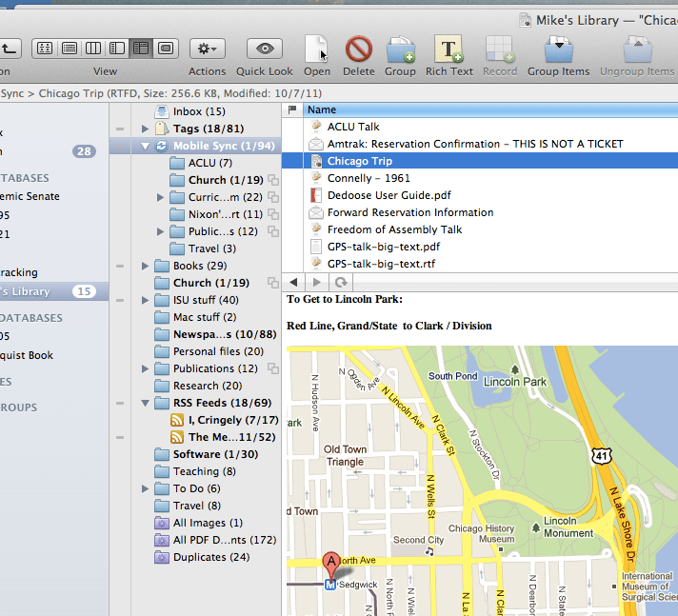Switch to the icon grid view mode
The image size is (678, 616).
(44, 48)
